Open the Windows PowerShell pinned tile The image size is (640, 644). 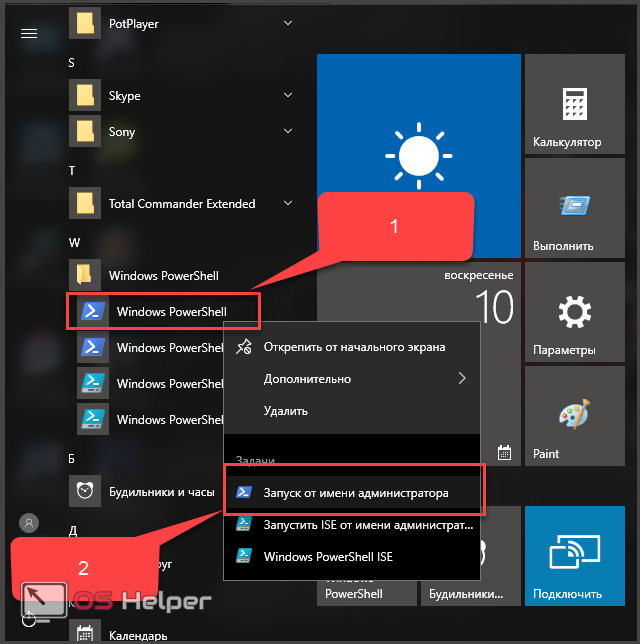[367, 593]
